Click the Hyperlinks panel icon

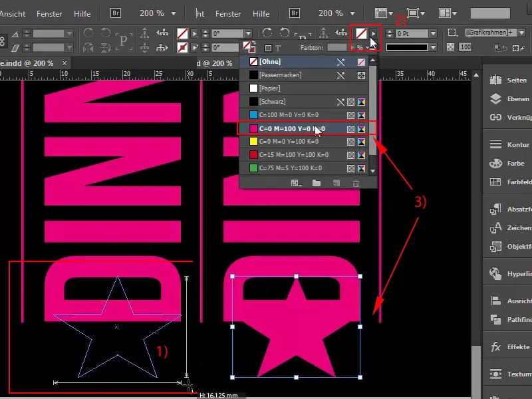pyautogui.click(x=495, y=273)
